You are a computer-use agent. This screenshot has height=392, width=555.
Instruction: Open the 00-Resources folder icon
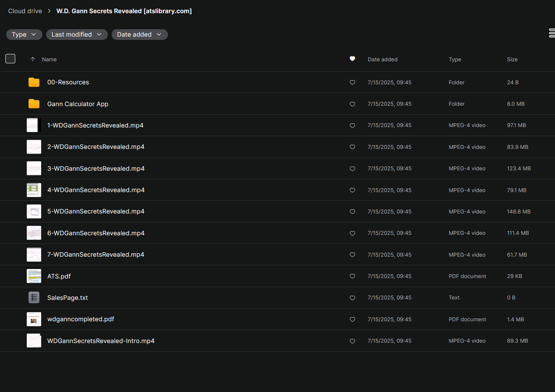click(x=34, y=82)
